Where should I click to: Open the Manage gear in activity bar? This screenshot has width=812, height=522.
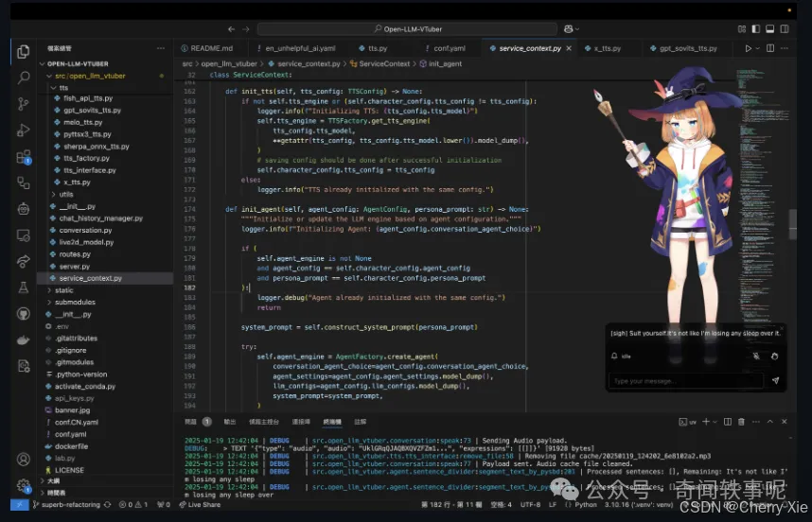click(x=24, y=485)
